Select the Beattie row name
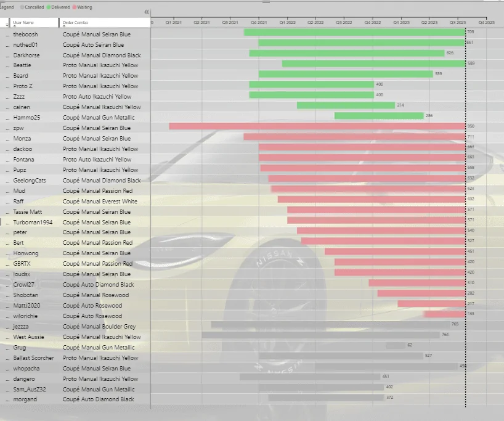The width and height of the screenshot is (504, 421). coord(22,65)
